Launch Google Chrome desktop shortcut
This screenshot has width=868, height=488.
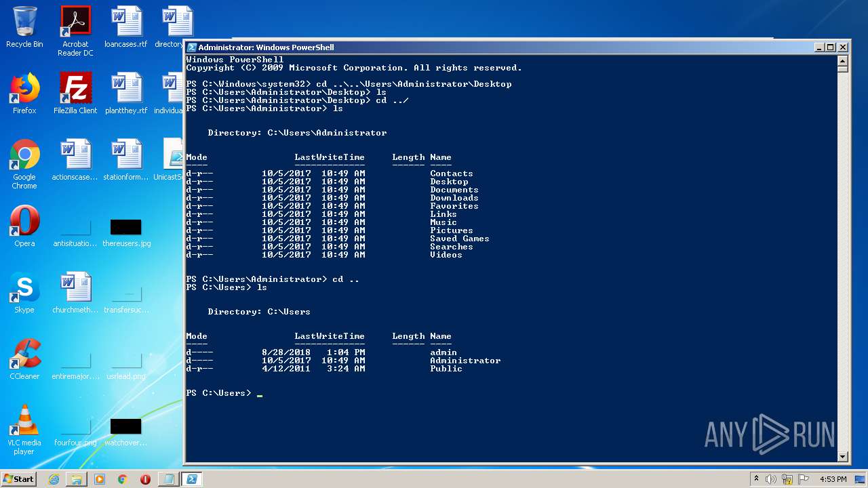coord(24,163)
